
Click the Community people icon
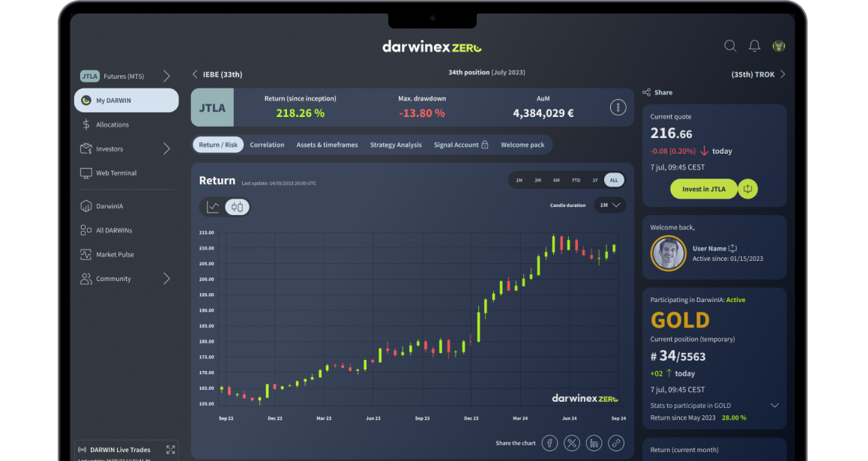pos(85,279)
